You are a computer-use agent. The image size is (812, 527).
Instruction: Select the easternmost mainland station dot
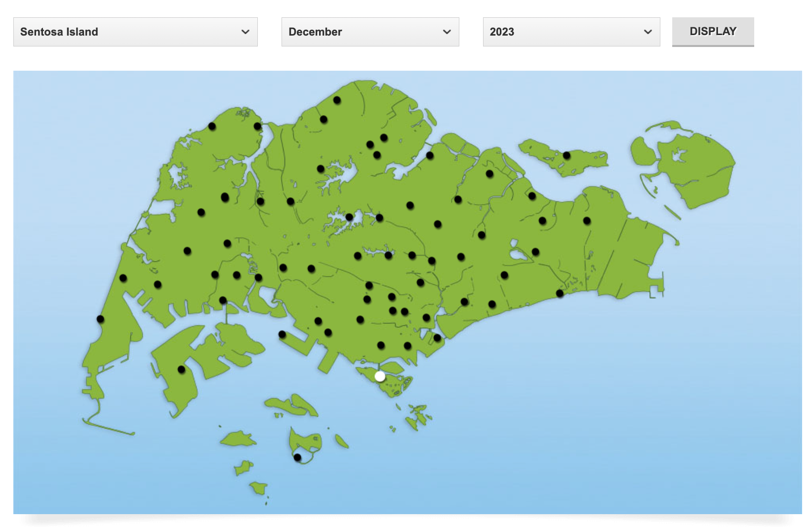[587, 220]
